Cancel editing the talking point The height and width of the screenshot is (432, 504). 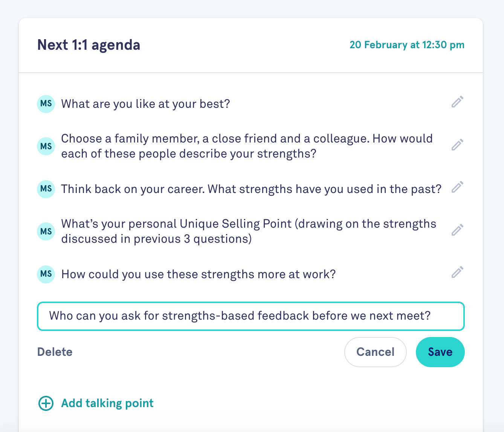375,352
